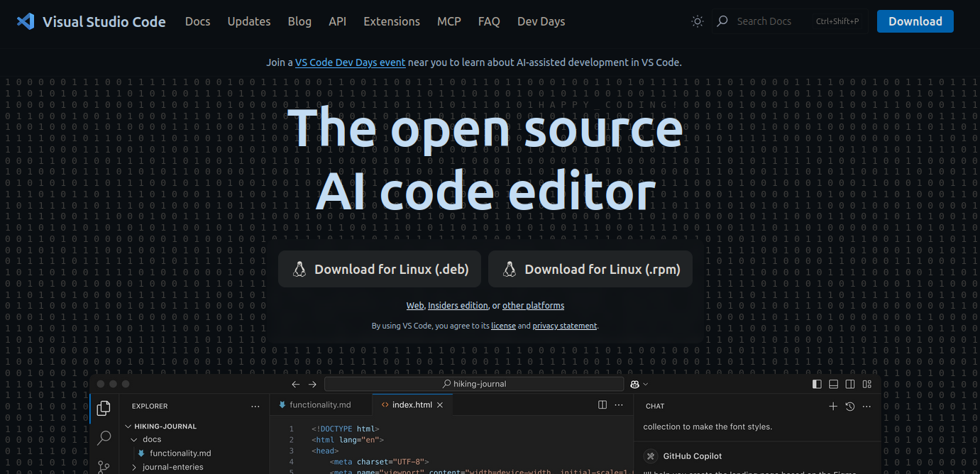Toggle the primary sidebar layout icon
980x474 pixels.
click(817, 384)
